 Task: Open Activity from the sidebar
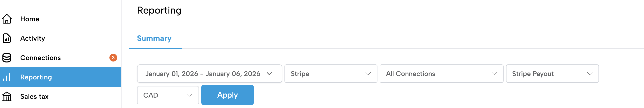[33, 38]
